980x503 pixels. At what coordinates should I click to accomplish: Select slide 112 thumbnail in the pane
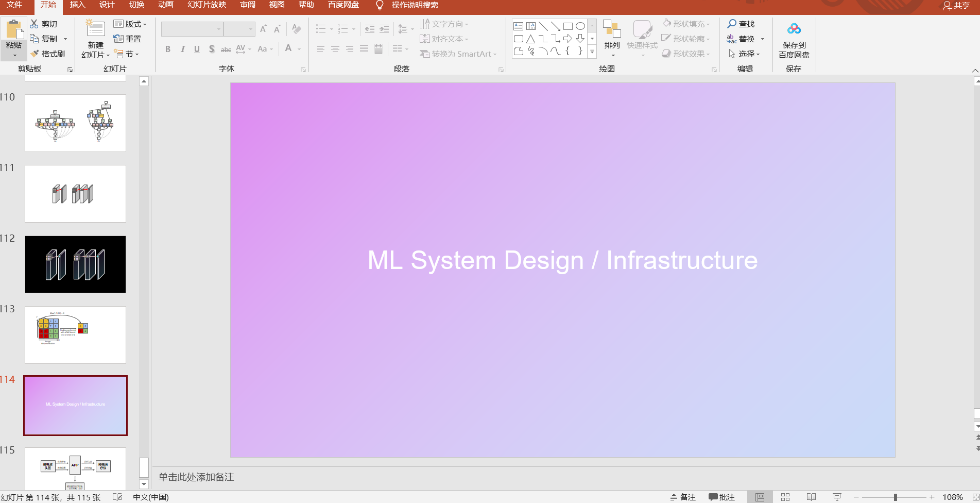75,264
